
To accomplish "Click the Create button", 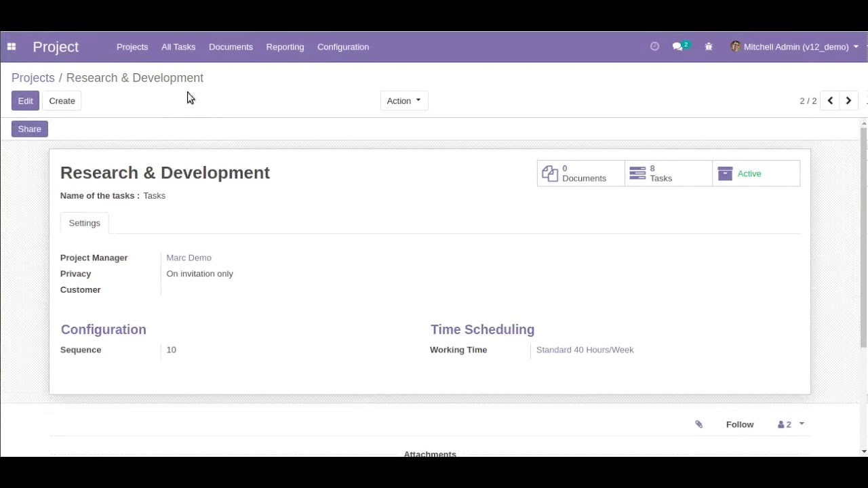I will 62,101.
